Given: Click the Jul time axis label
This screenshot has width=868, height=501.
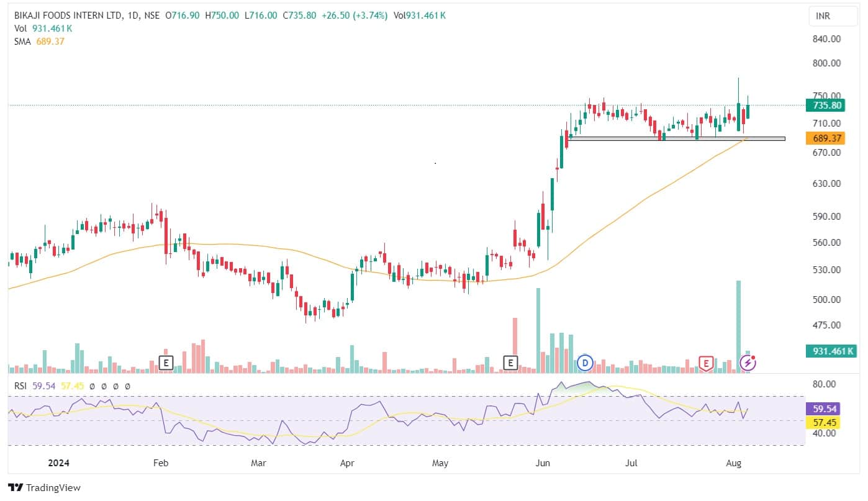Looking at the screenshot, I should [631, 463].
